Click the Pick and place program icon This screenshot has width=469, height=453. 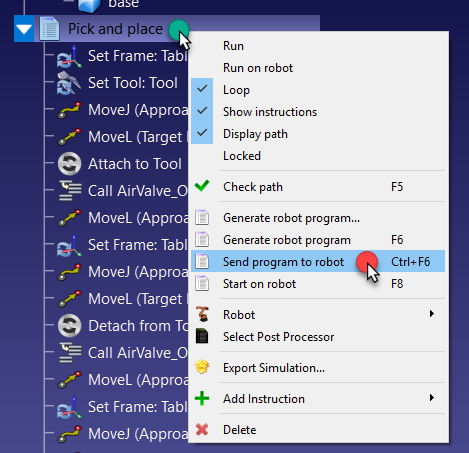49,29
